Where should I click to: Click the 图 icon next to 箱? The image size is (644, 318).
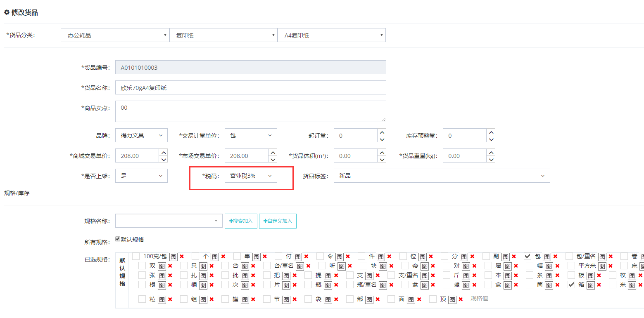click(x=590, y=285)
